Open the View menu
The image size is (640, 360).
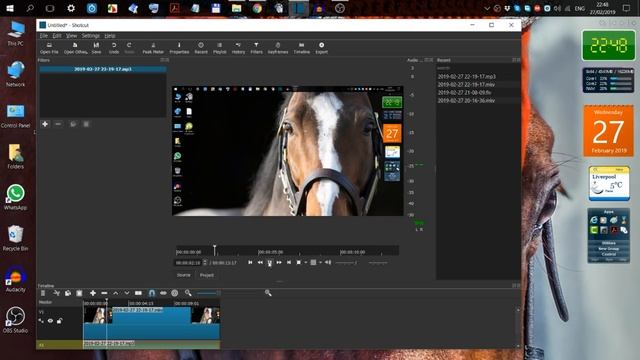[x=71, y=36]
